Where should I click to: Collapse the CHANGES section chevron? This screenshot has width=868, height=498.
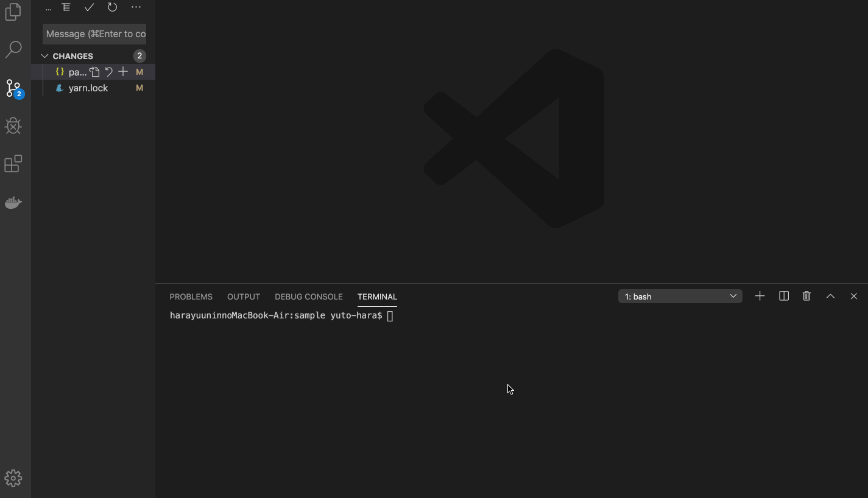click(44, 56)
